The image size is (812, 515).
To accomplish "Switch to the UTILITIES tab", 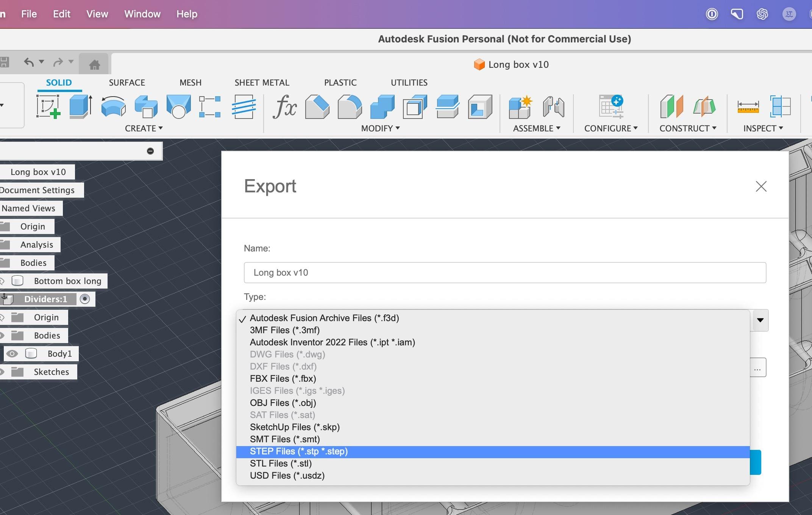I will (x=409, y=83).
